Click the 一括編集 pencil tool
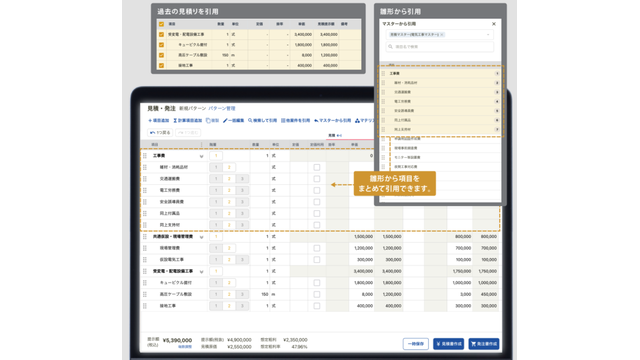 pyautogui.click(x=233, y=121)
